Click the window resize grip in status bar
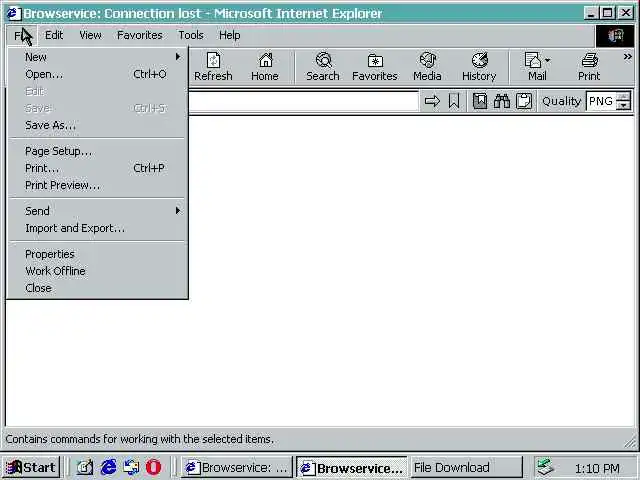The width and height of the screenshot is (640, 480). 630,441
